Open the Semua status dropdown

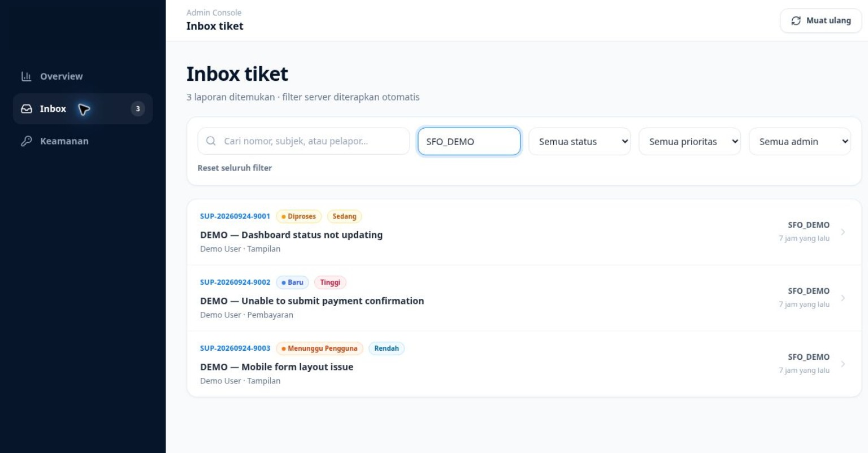click(x=579, y=141)
